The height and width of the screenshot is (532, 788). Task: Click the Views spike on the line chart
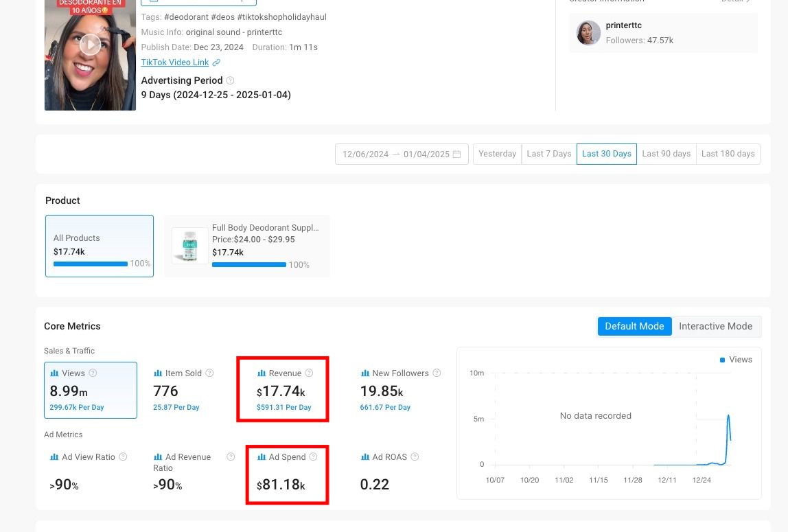click(728, 416)
